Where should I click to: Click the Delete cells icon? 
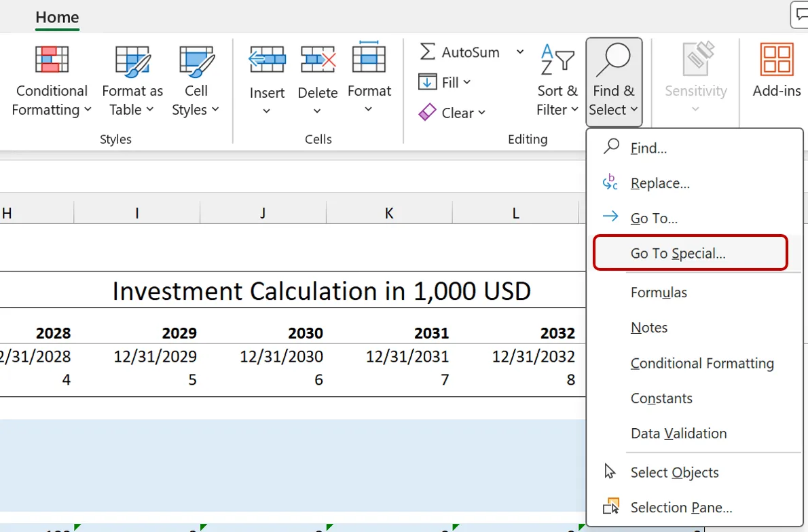pyautogui.click(x=318, y=60)
